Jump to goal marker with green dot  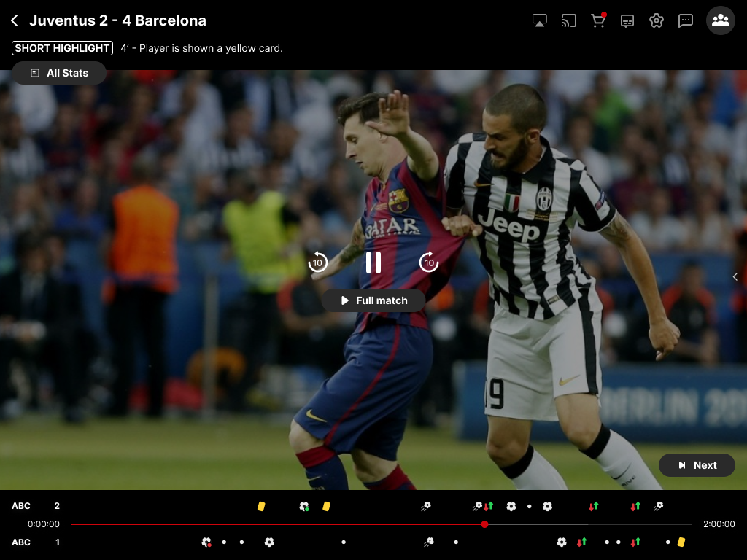tap(304, 506)
